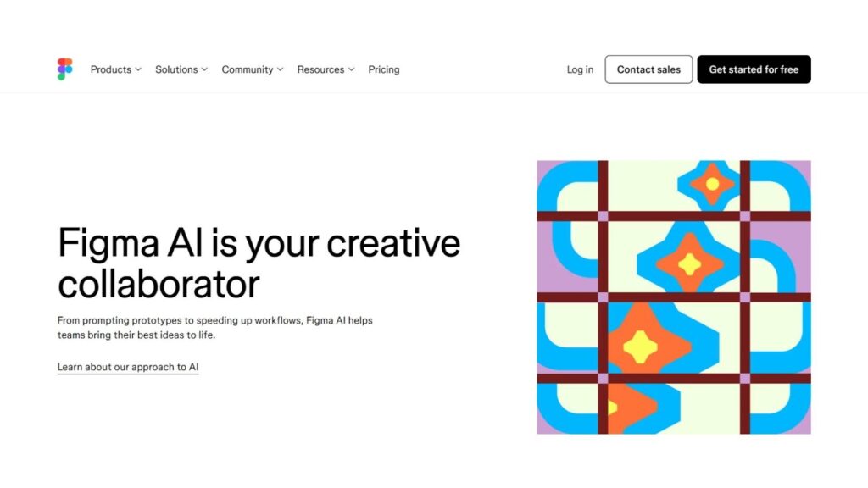The image size is (868, 488).
Task: Click the Resources chevron arrow
Action: coord(351,69)
